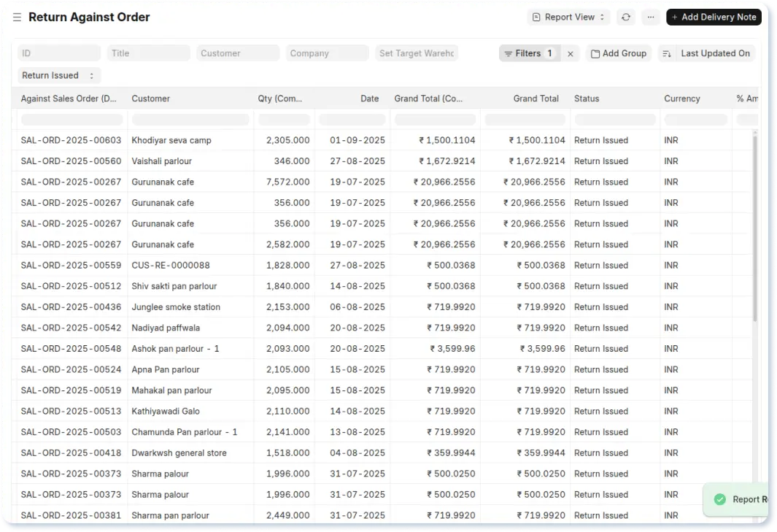Click the Grand Total column header
Image resolution: width=777 pixels, height=532 pixels.
pos(536,98)
